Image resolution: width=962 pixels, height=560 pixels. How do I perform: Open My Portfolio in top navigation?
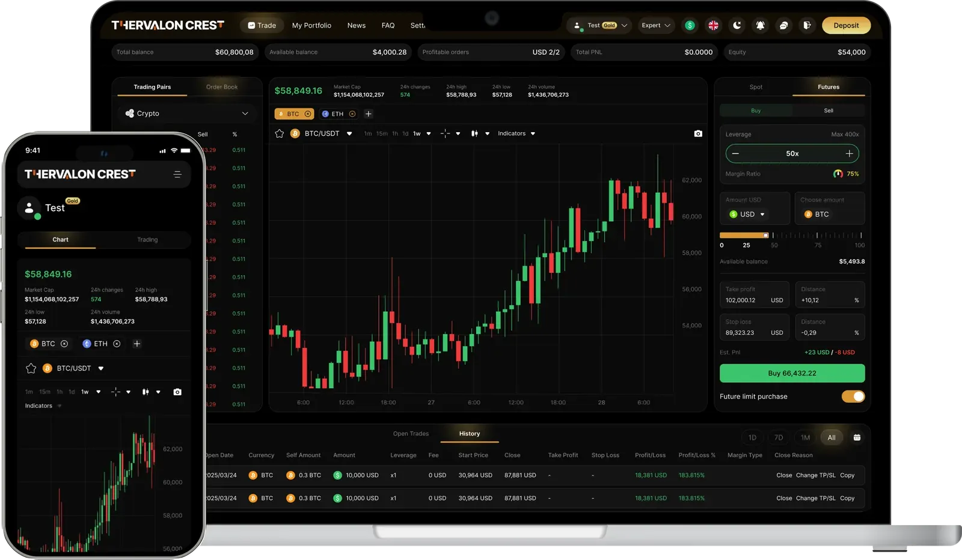pos(311,25)
